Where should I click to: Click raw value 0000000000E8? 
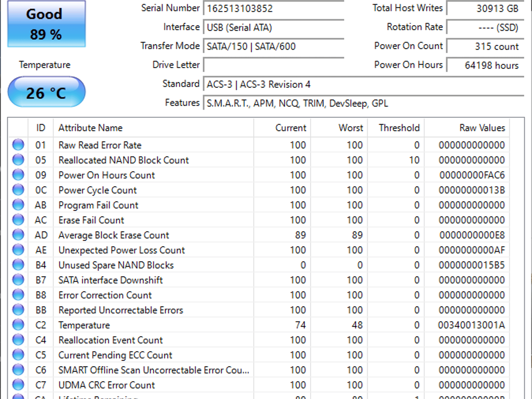point(472,235)
